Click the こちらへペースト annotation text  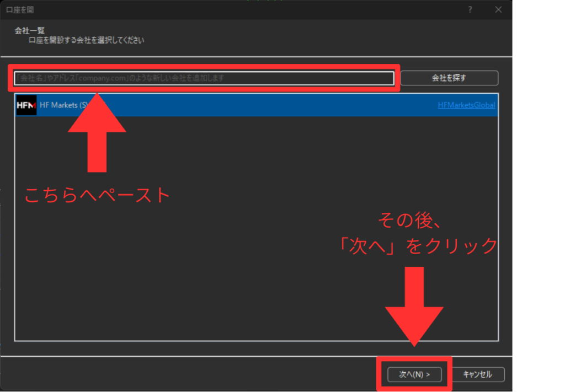(97, 196)
